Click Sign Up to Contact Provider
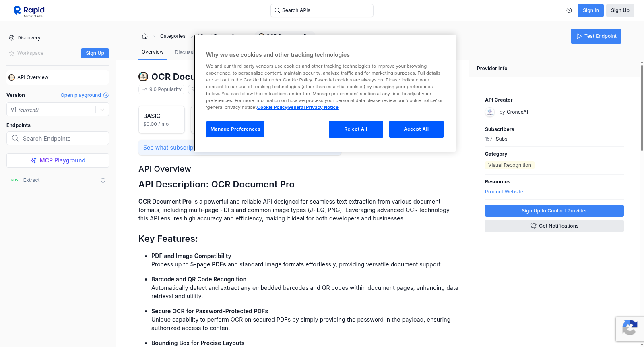Screen dimensions: 644x347 554,211
